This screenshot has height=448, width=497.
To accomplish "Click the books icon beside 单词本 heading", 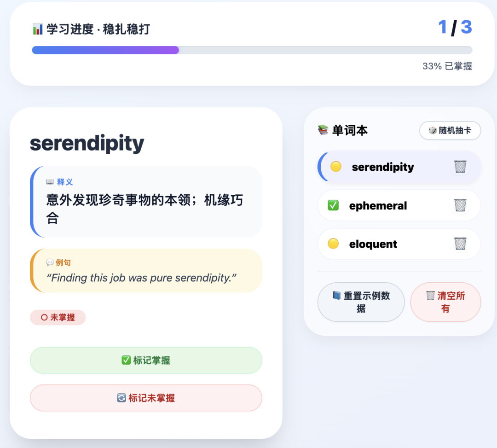I will pos(322,130).
